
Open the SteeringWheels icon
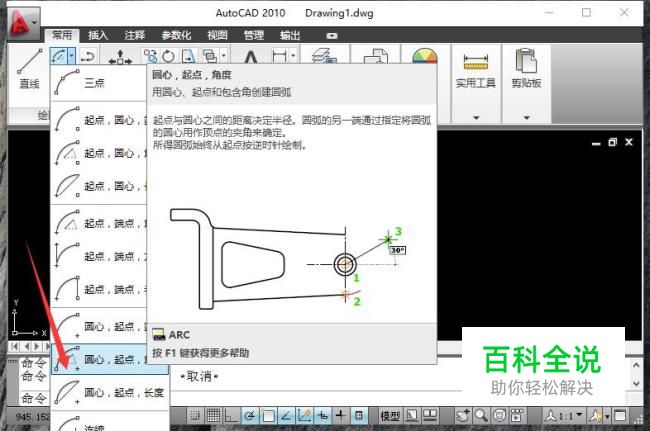(500, 416)
